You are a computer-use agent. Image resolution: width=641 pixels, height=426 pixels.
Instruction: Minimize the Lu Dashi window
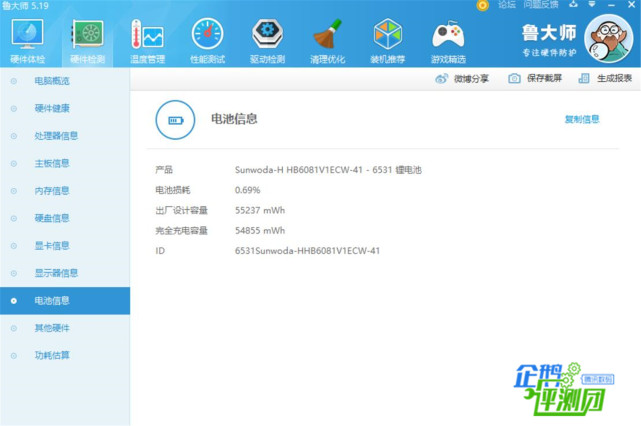[x=611, y=5]
